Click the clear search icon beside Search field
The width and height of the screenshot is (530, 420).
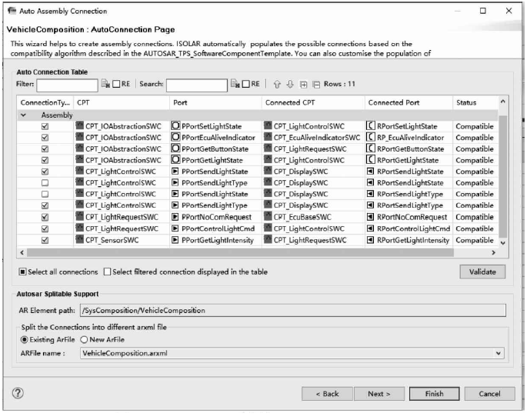(x=235, y=84)
